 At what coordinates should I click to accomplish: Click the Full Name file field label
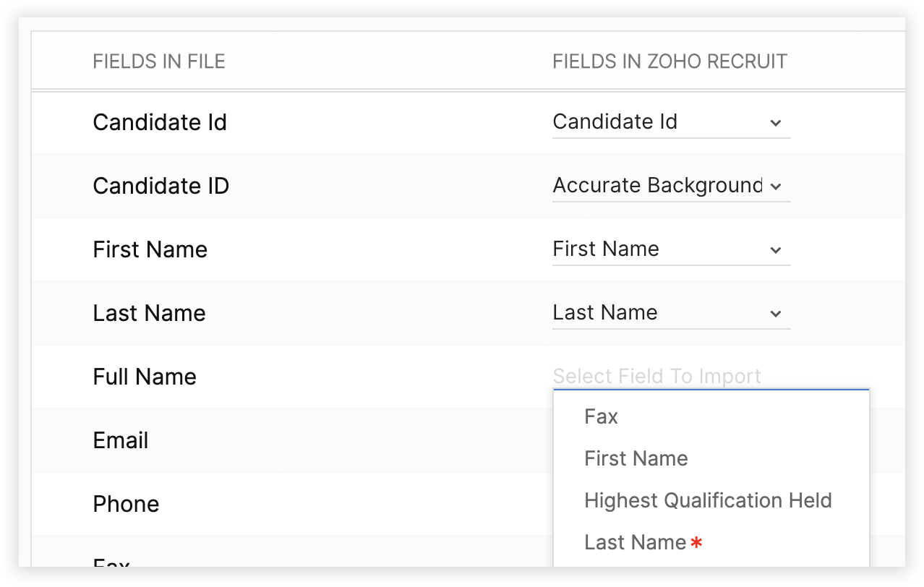(x=145, y=377)
